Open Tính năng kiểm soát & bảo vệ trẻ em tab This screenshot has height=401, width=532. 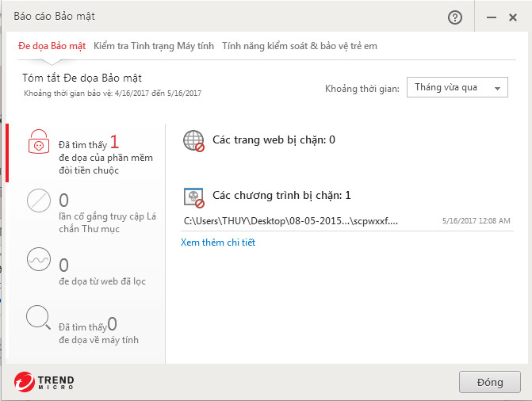300,46
